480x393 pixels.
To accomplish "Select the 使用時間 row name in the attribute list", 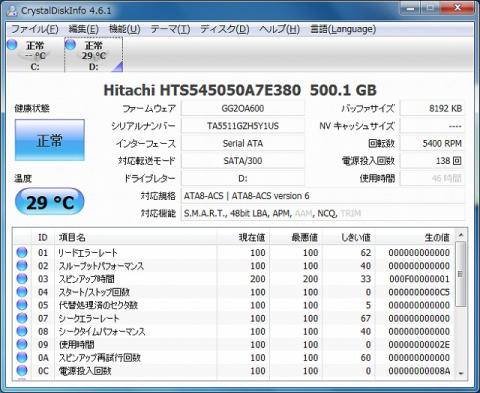I will (76, 345).
